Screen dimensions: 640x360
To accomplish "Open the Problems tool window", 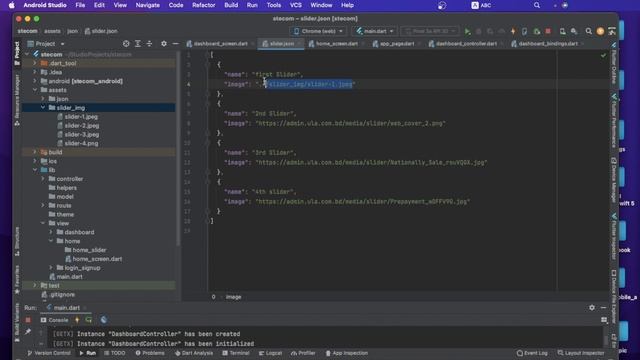I will (150, 353).
